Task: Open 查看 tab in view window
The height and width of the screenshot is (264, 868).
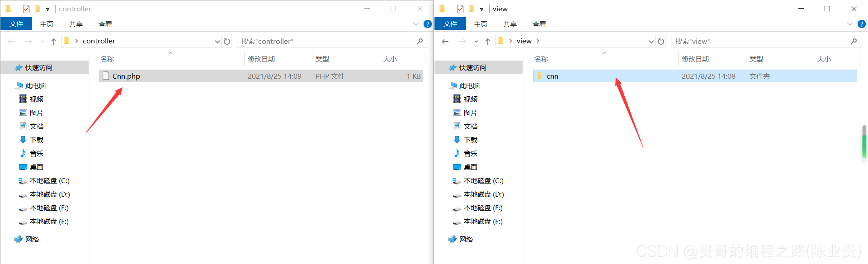Action: [x=539, y=24]
